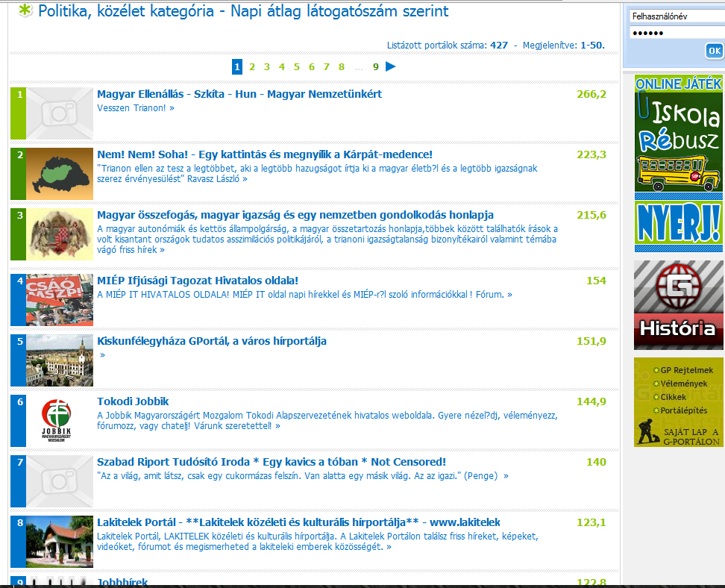Click the Penge quote description link
This screenshot has height=588, width=725.
(x=303, y=476)
